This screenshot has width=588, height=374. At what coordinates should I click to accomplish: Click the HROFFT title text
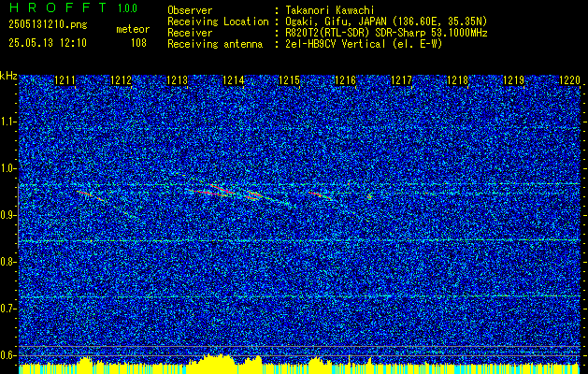(57, 7)
